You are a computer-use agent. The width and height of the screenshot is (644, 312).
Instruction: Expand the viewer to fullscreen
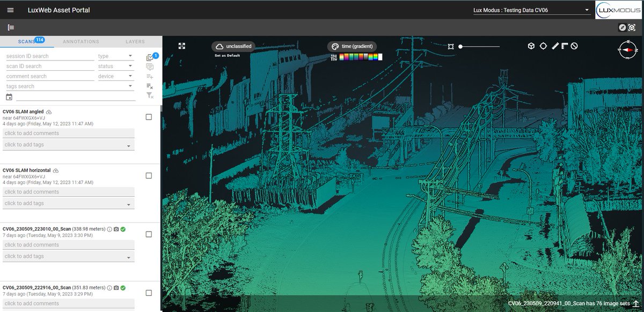pyautogui.click(x=182, y=46)
